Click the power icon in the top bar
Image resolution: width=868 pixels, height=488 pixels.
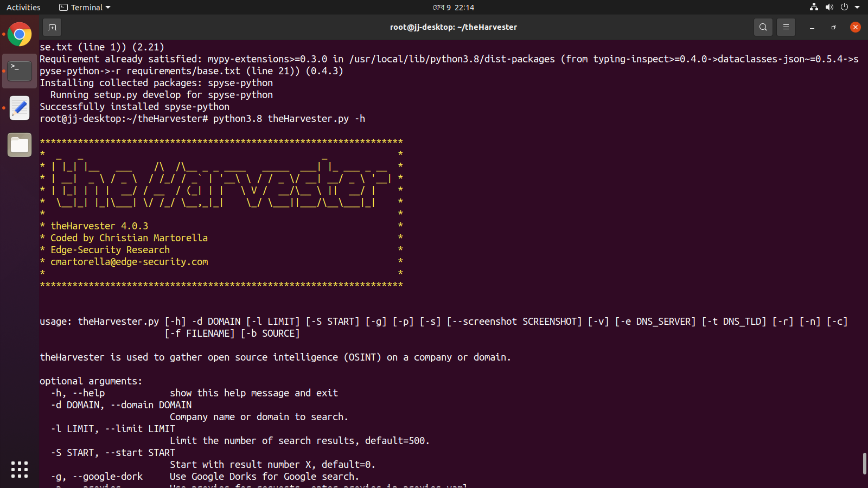tap(844, 7)
